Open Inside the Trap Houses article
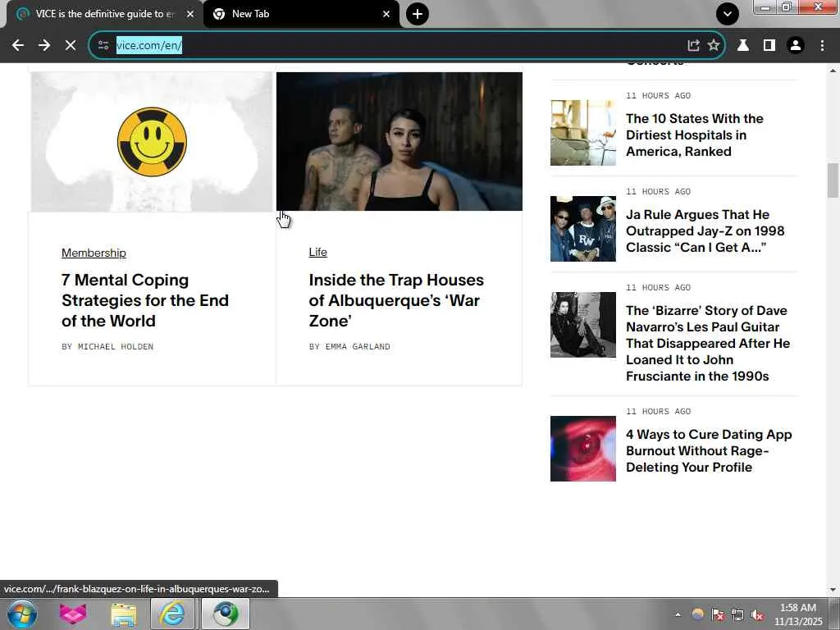 click(x=396, y=300)
